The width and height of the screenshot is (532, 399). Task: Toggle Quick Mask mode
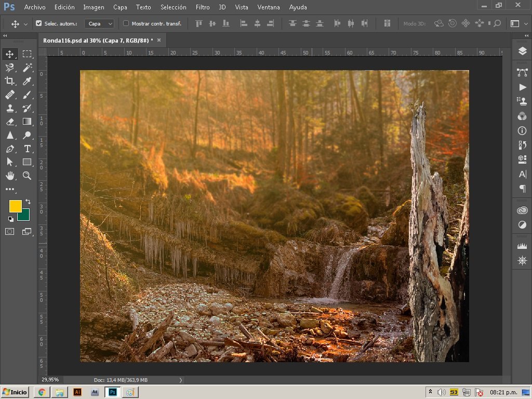pos(9,231)
